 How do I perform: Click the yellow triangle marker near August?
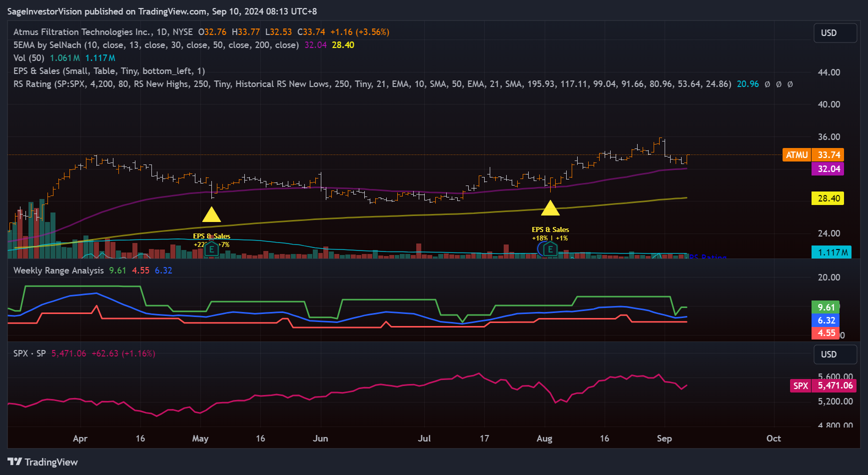550,208
